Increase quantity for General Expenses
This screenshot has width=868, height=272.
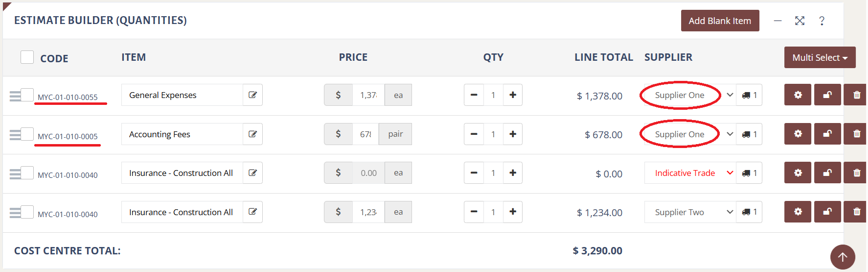point(512,95)
